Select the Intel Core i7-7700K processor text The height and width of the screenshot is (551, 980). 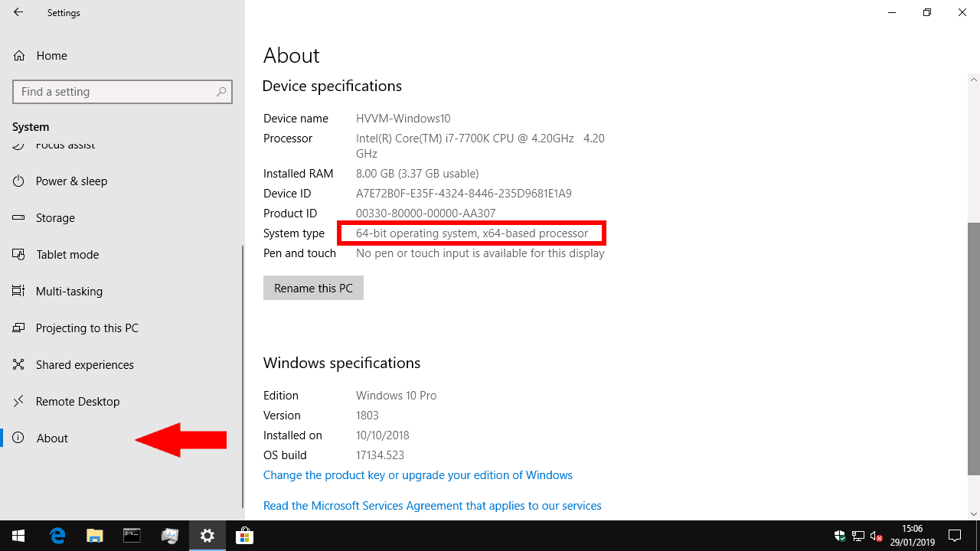pos(480,145)
